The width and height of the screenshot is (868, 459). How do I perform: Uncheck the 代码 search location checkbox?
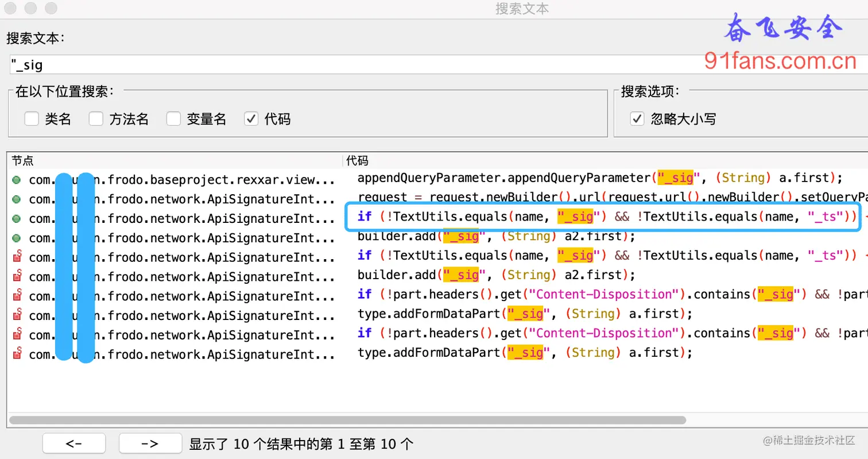tap(251, 119)
